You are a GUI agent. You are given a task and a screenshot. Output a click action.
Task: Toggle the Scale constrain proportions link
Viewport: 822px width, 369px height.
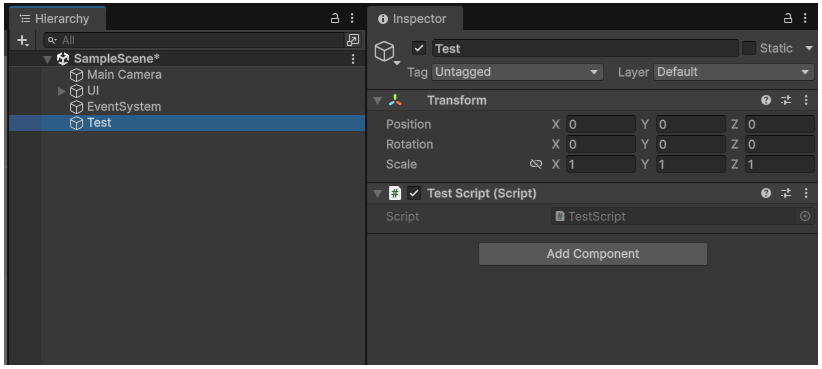coord(535,165)
